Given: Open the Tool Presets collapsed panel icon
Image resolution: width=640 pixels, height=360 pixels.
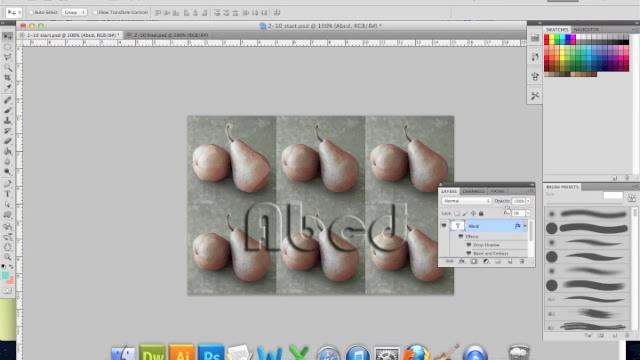Looking at the screenshot, I should point(535,96).
